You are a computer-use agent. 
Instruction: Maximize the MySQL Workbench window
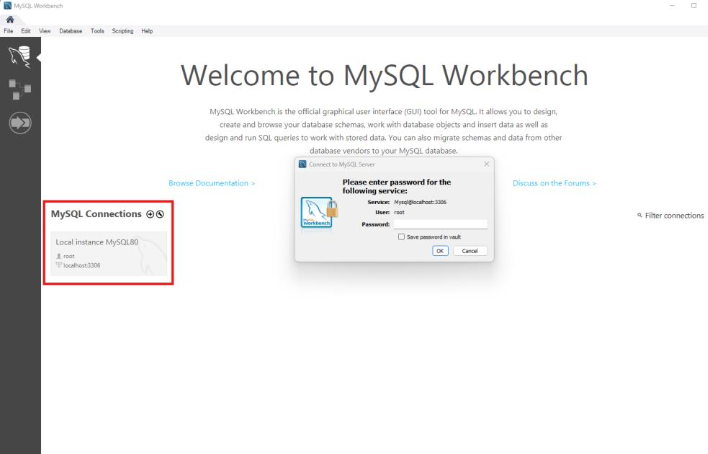pos(694,5)
